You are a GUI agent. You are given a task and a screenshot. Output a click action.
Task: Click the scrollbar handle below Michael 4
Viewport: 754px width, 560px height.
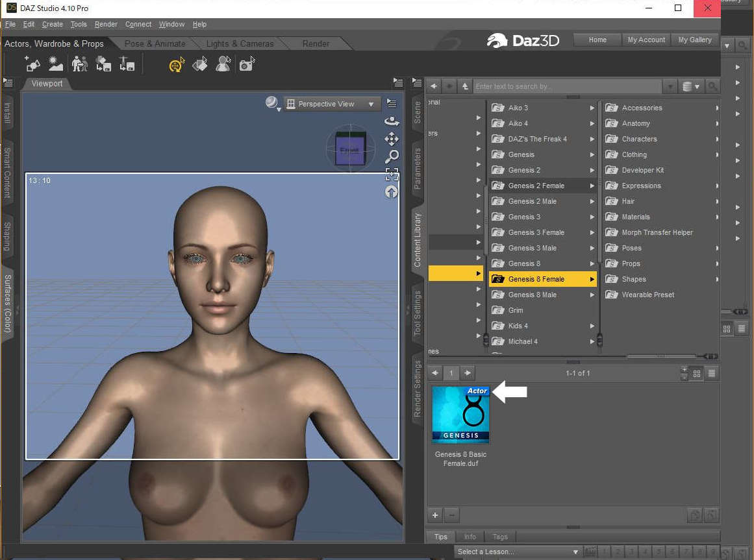click(599, 341)
